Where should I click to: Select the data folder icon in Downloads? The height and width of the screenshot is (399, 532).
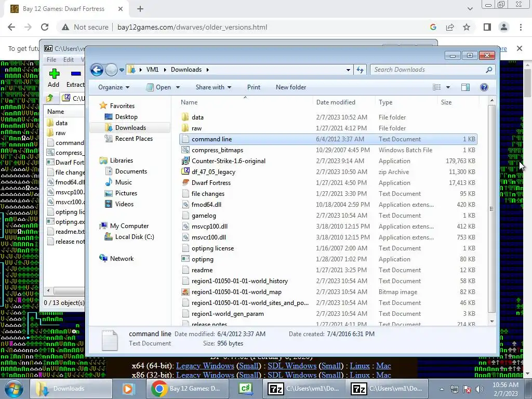[x=185, y=117]
